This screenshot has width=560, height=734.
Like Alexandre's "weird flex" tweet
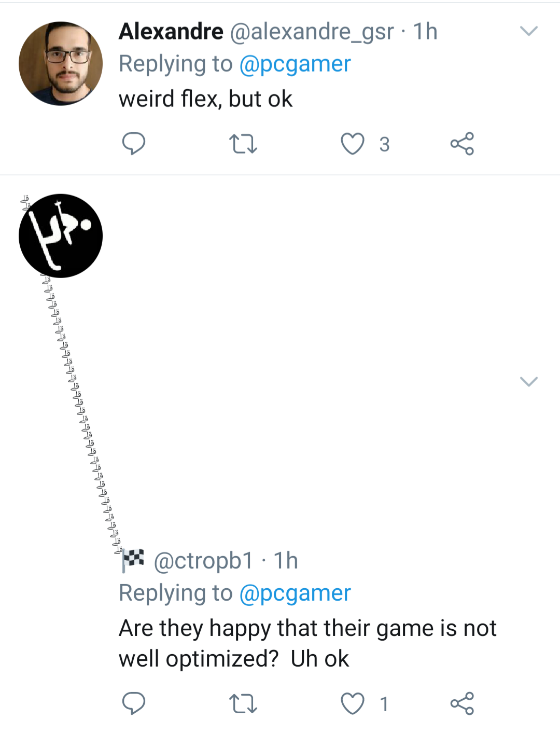353,144
